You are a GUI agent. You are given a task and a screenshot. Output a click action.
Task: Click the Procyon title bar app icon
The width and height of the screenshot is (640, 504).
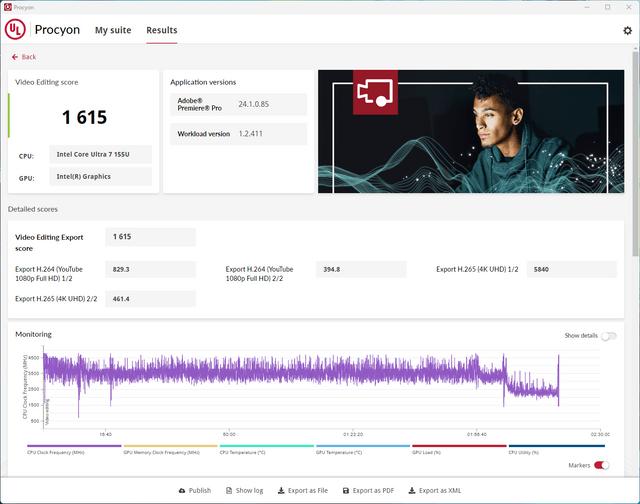(x=7, y=7)
